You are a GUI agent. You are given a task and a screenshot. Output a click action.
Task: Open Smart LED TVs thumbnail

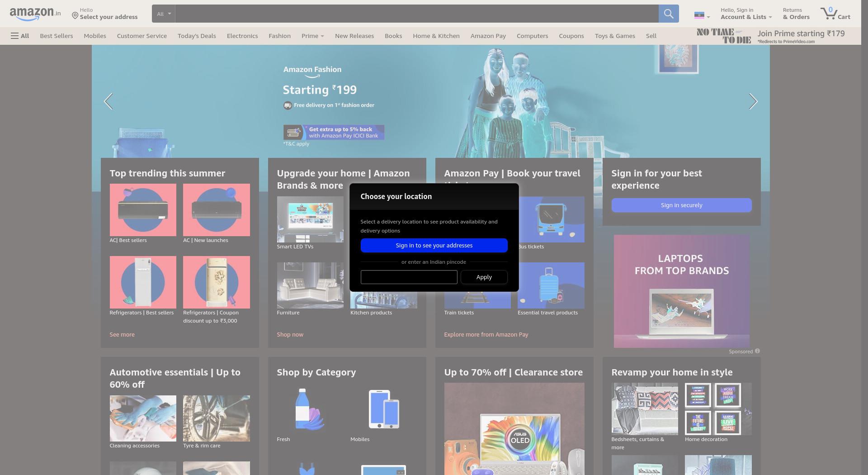click(x=310, y=219)
